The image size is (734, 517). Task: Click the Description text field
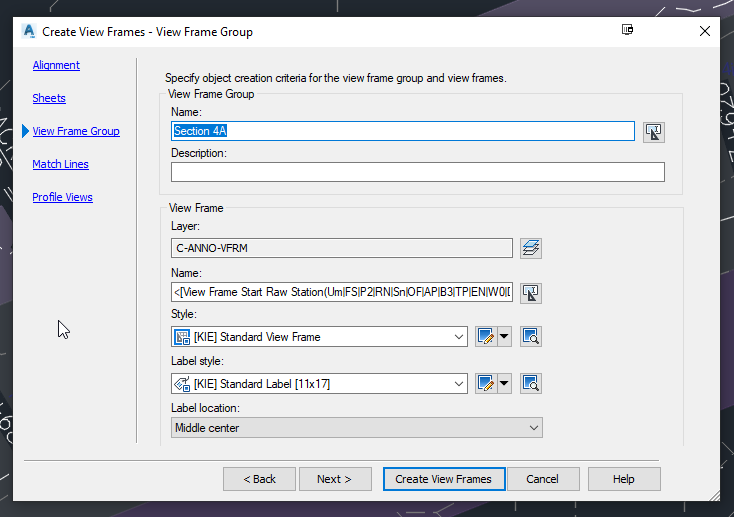(418, 172)
